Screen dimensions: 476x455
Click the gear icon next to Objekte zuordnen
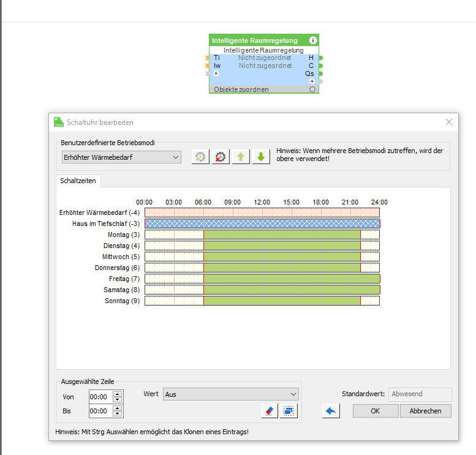tap(312, 89)
